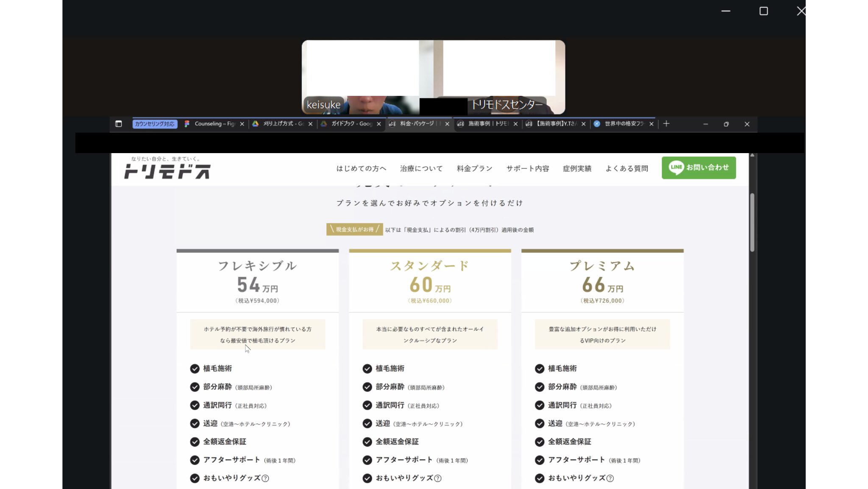
Task: Open the はじめての方へ link
Action: click(361, 168)
